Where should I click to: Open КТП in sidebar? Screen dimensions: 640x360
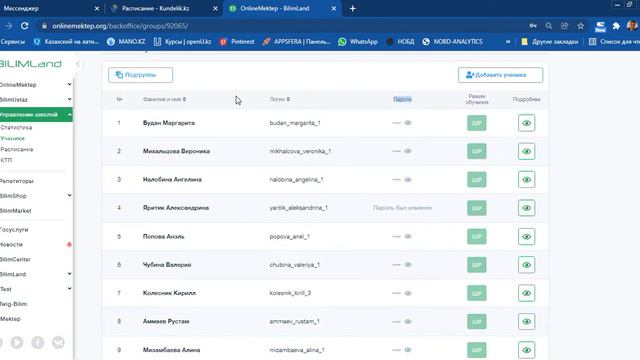click(x=6, y=160)
